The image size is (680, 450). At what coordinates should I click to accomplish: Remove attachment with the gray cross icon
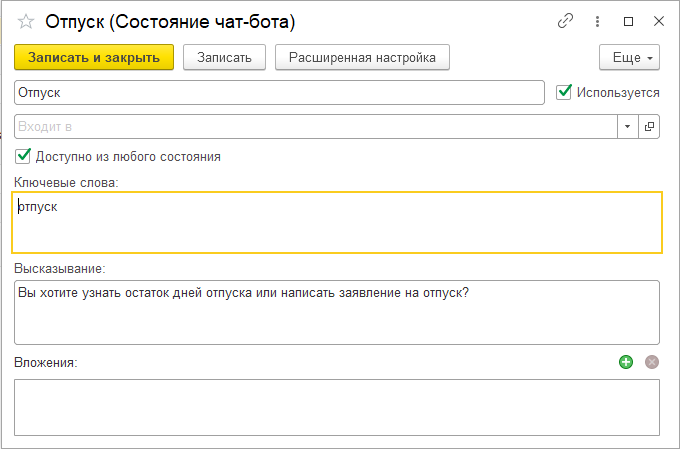coord(652,362)
